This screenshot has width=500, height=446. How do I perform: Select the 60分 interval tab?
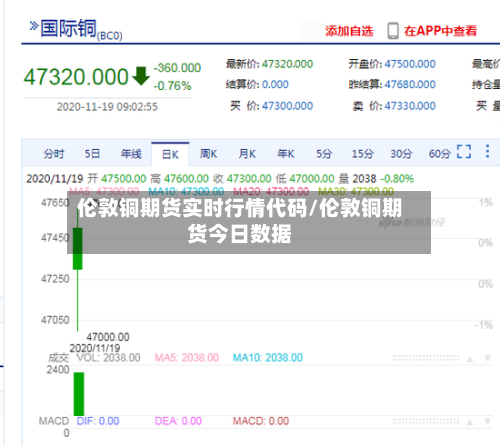click(440, 154)
